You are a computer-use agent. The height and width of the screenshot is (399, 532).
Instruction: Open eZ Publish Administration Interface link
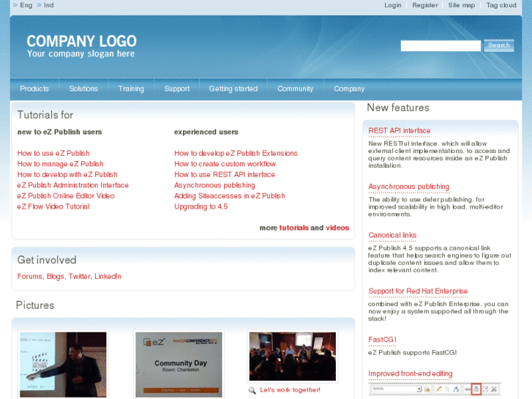pos(73,185)
